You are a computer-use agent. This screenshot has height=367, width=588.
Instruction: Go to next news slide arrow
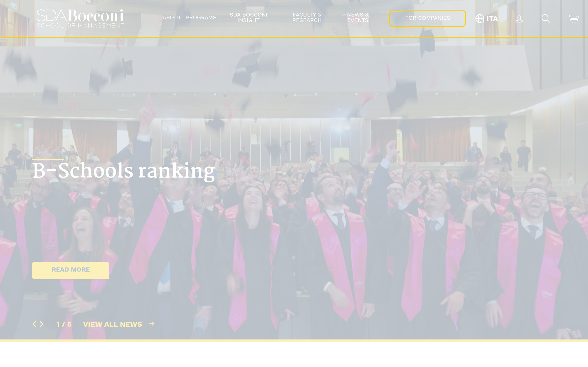click(x=42, y=324)
